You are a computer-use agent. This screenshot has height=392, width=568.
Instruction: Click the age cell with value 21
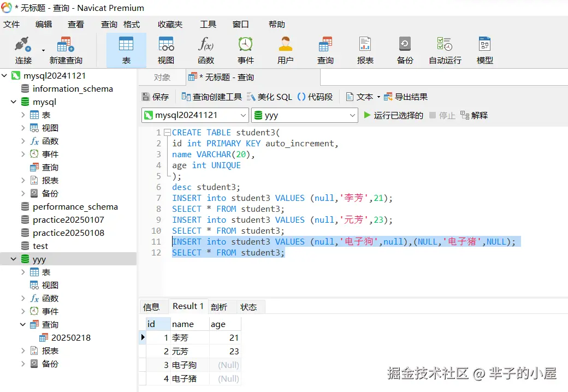coord(225,338)
